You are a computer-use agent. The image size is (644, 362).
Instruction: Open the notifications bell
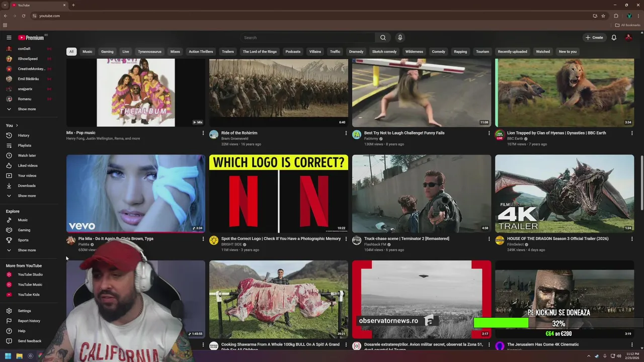pos(614,38)
